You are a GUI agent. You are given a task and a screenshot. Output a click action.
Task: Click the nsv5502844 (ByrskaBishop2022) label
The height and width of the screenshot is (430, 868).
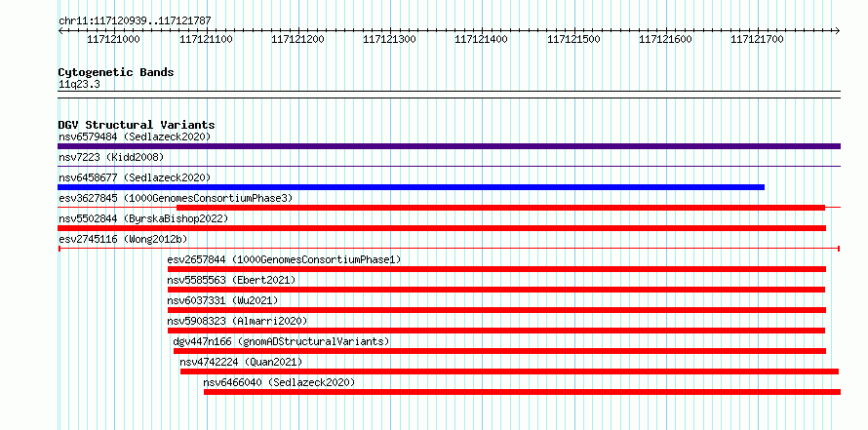coord(143,218)
